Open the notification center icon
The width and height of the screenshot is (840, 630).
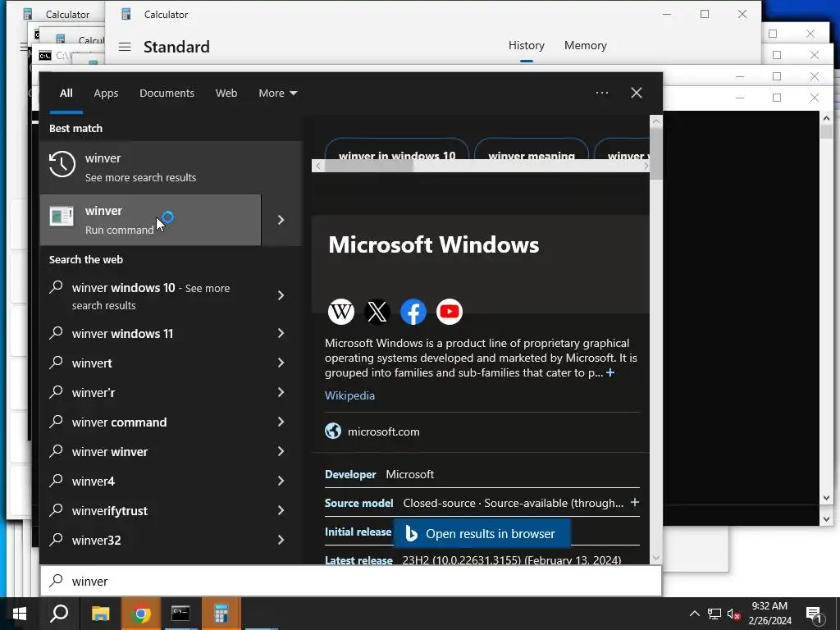click(815, 614)
